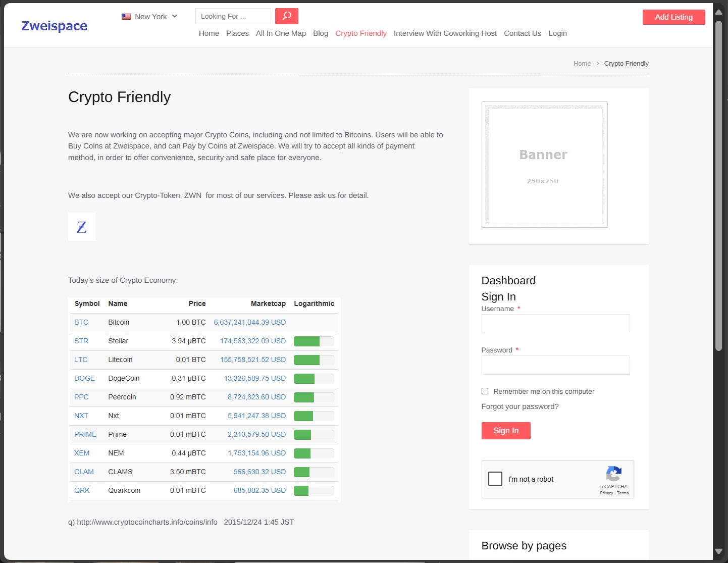Image resolution: width=728 pixels, height=563 pixels.
Task: Click Quarkcoin marketcap 685,802.35 USD
Action: (259, 490)
